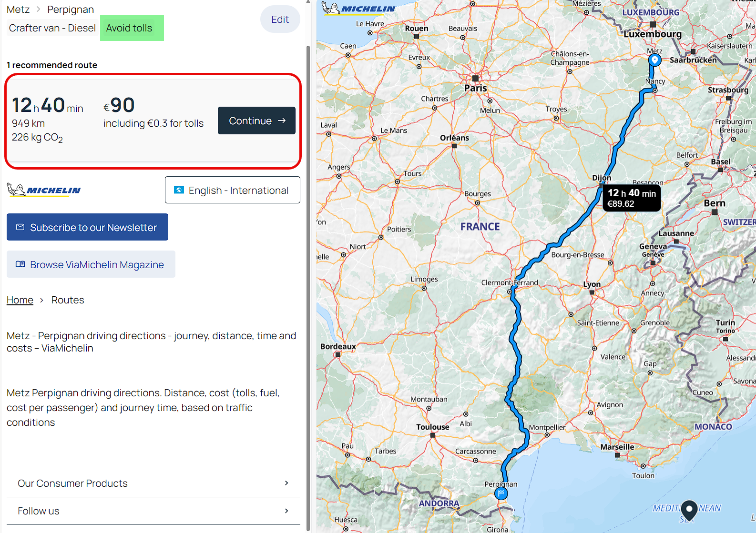The width and height of the screenshot is (756, 533).
Task: Click the Metz start marker on map
Action: point(655,60)
